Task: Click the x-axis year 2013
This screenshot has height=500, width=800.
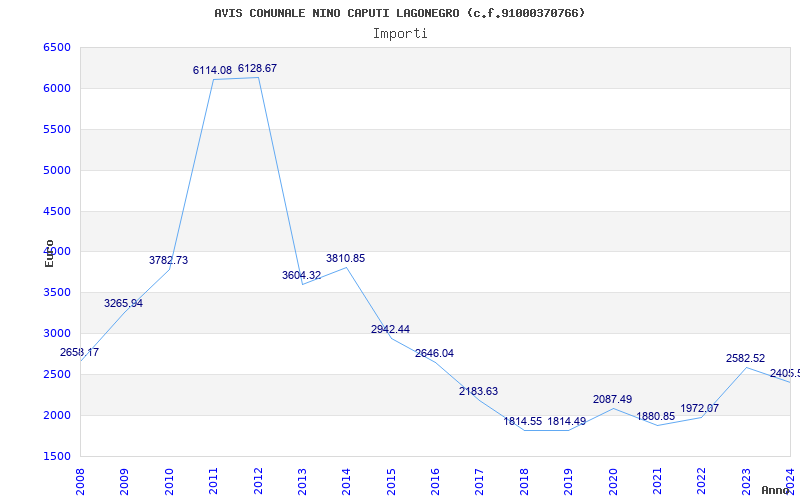Action: (x=302, y=482)
